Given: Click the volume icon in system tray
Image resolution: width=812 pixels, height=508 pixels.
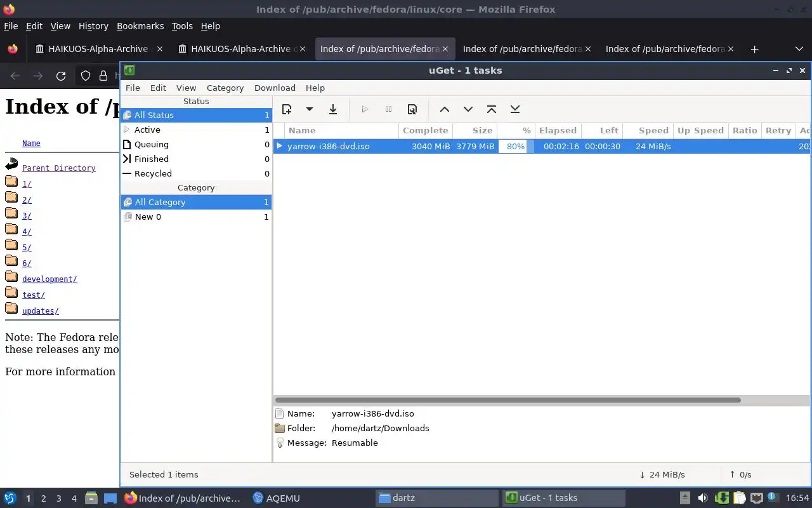Looking at the screenshot, I should coord(703,498).
